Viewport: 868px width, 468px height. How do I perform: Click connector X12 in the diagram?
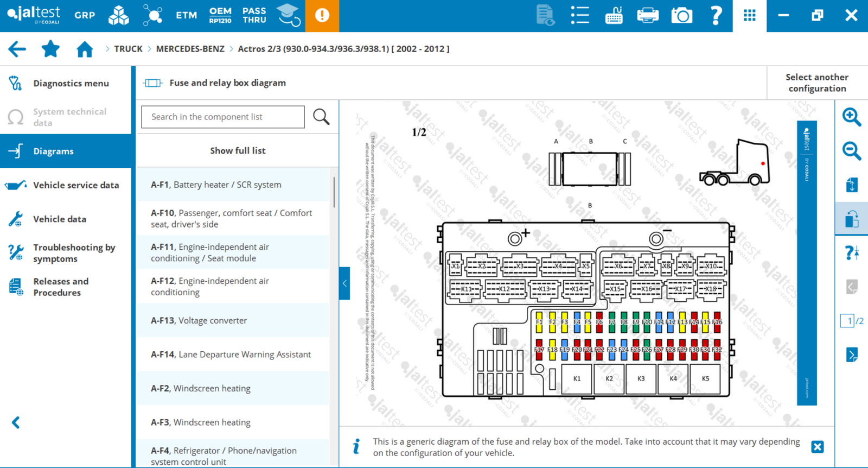(505, 289)
